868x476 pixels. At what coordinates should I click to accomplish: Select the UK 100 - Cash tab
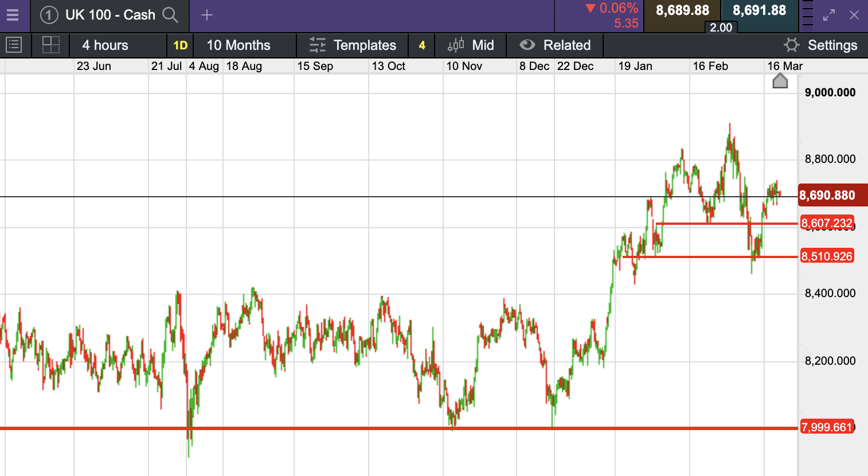click(110, 15)
